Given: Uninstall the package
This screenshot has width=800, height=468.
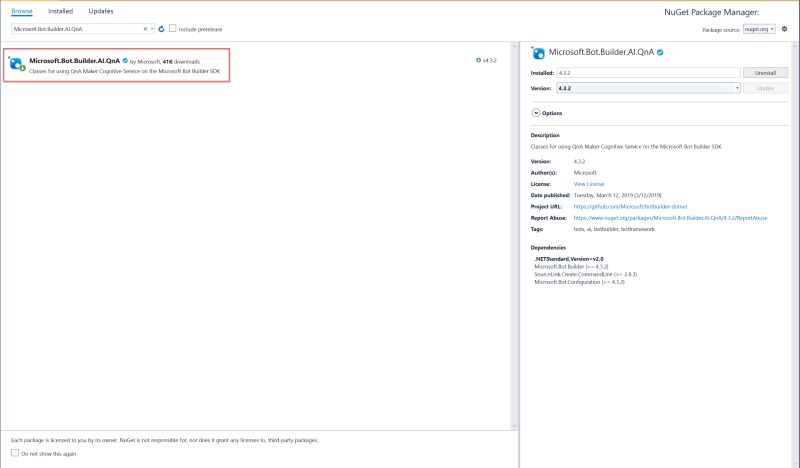Looking at the screenshot, I should [x=765, y=73].
